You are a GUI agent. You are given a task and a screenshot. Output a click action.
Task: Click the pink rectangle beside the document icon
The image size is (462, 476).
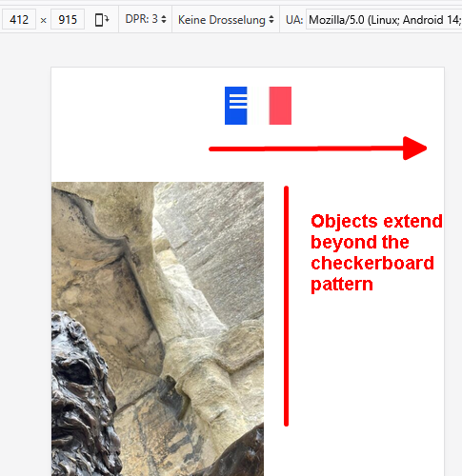(x=280, y=106)
